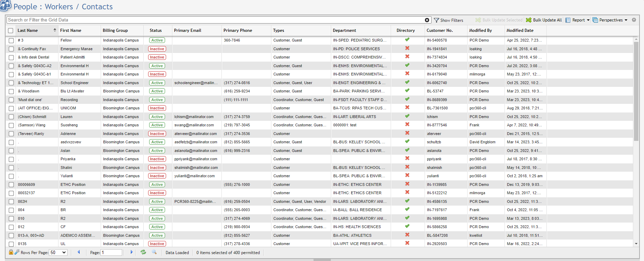Image resolution: width=644 pixels, height=261 pixels.
Task: Click the wrench icon in bottom bar
Action: pyautogui.click(x=17, y=252)
